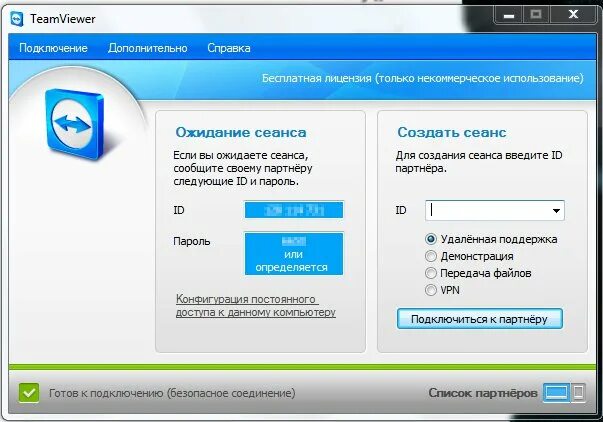Click the large TeamViewer arrows logo
Viewport: 603px width, 422px height.
point(74,124)
